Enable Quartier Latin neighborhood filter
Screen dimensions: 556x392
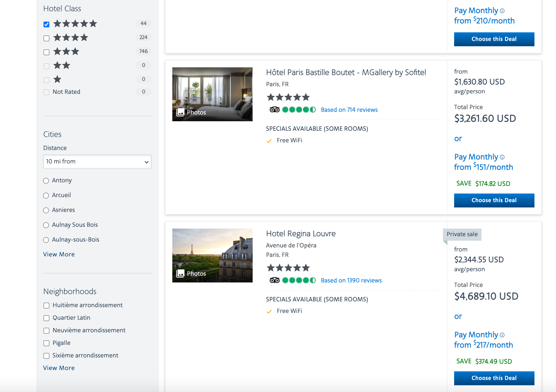click(x=46, y=318)
